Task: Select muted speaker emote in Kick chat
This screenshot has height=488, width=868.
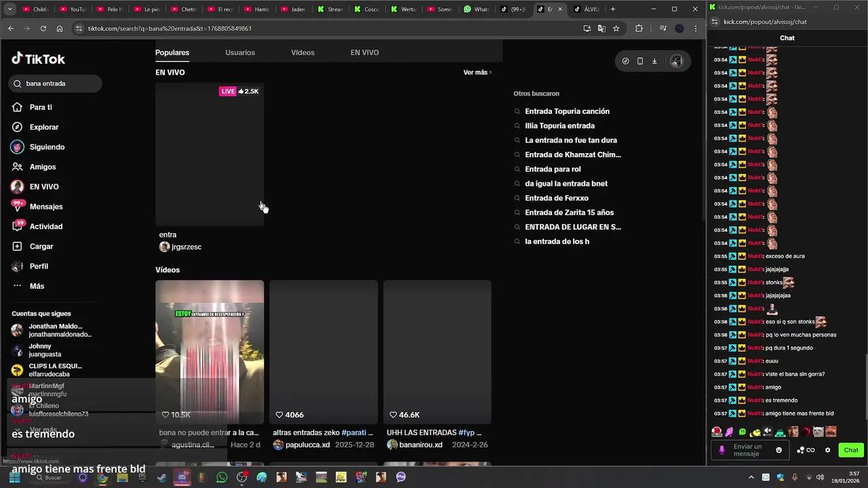Action: 768,432
